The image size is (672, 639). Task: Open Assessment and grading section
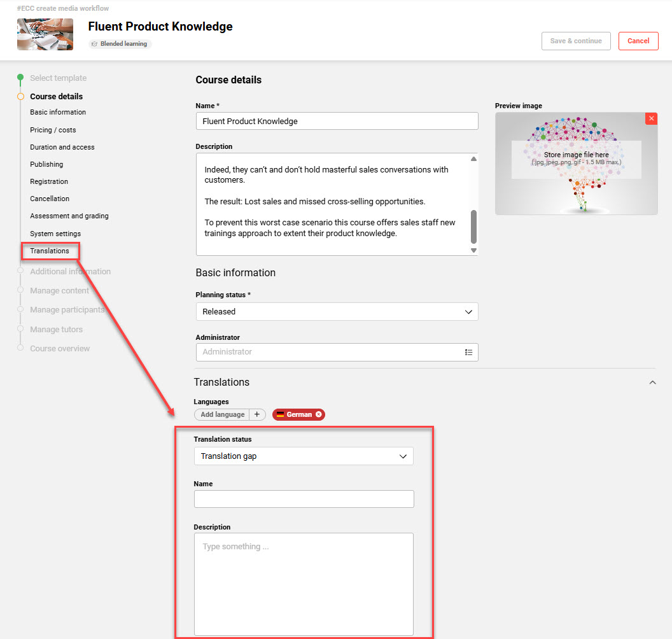pos(69,216)
